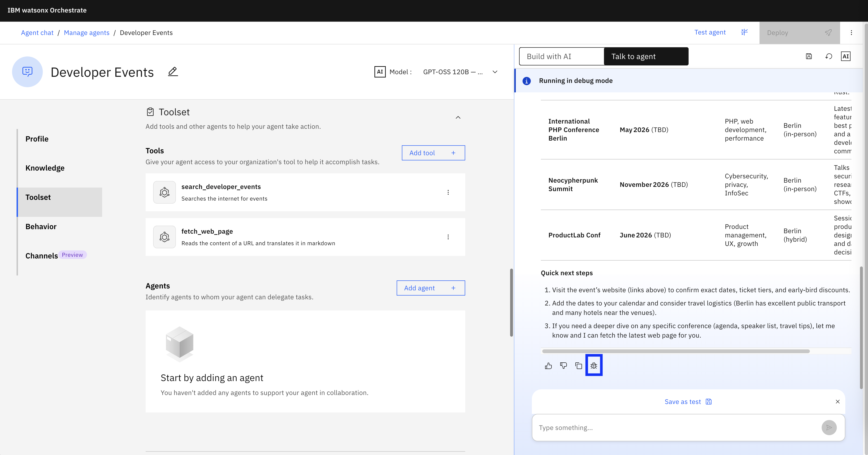868x455 pixels.
Task: Click the ProductLab Conf table cell
Action: pos(574,235)
